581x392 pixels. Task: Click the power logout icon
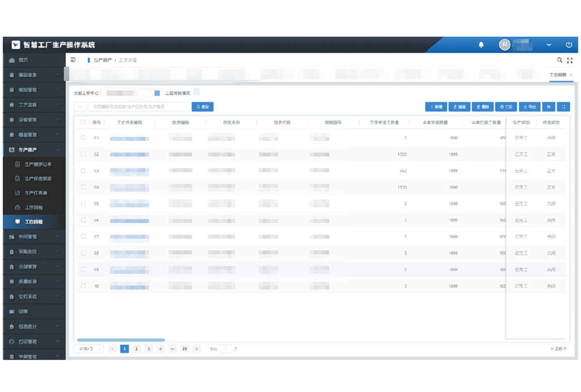[569, 45]
